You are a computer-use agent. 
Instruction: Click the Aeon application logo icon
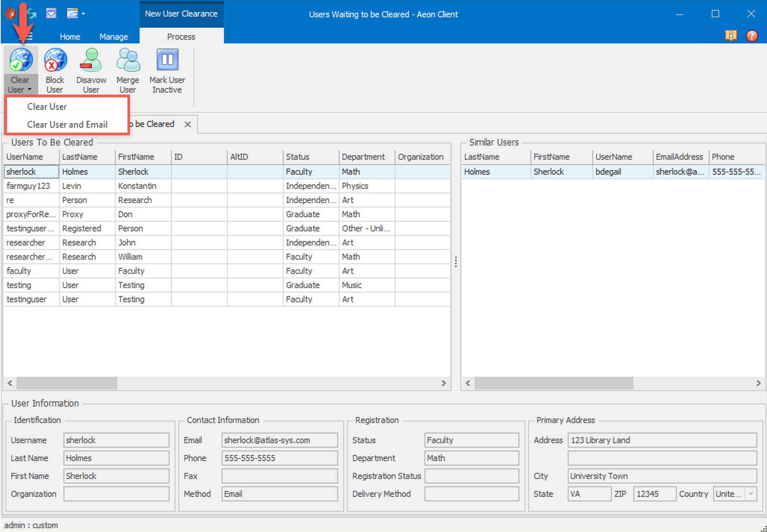(10, 13)
